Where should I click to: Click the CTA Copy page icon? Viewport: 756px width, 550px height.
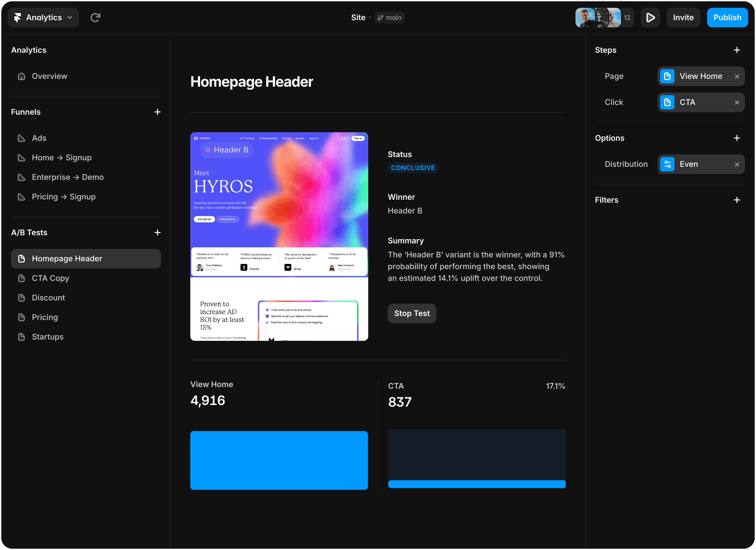pos(22,278)
